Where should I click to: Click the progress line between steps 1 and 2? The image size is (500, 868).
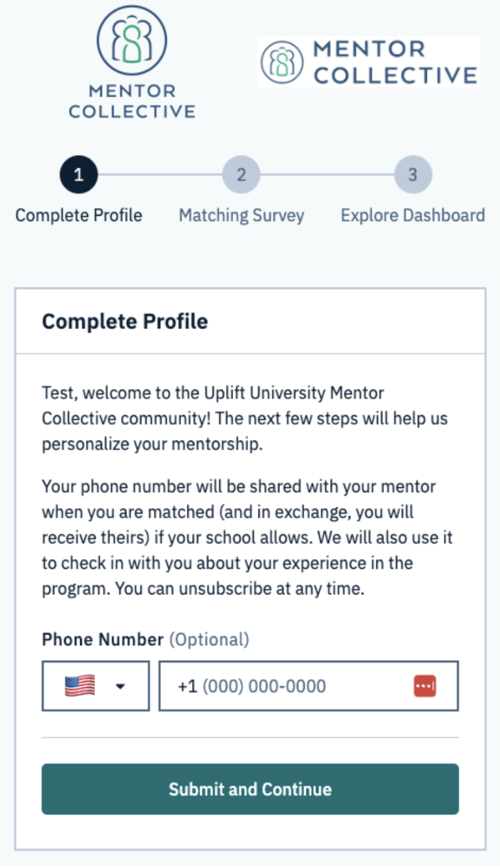[160, 175]
